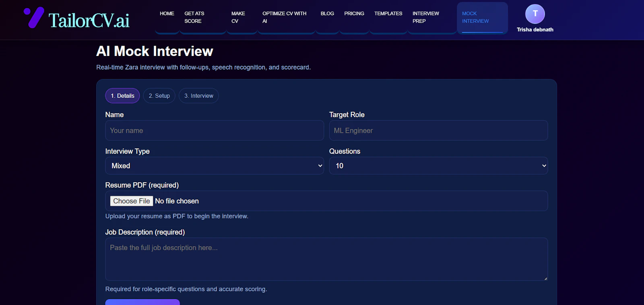This screenshot has height=305, width=644.
Task: Click the Job Description resize handle
Action: 545,278
